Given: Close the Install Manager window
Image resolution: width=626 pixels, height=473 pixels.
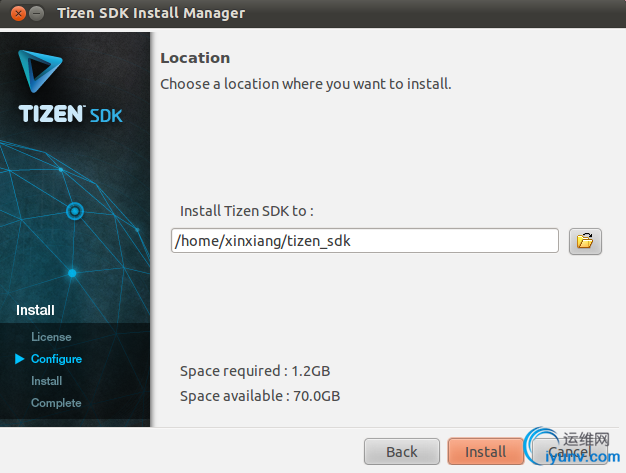Looking at the screenshot, I should click(x=18, y=13).
